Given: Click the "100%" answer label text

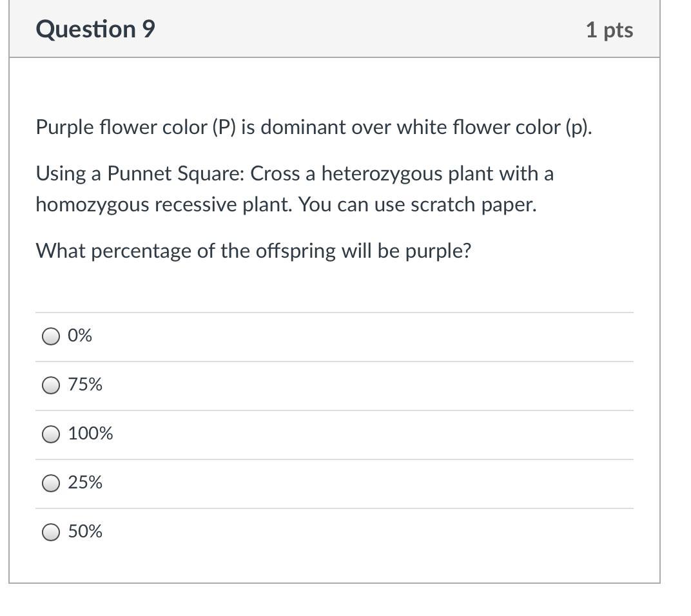Looking at the screenshot, I should tap(90, 434).
